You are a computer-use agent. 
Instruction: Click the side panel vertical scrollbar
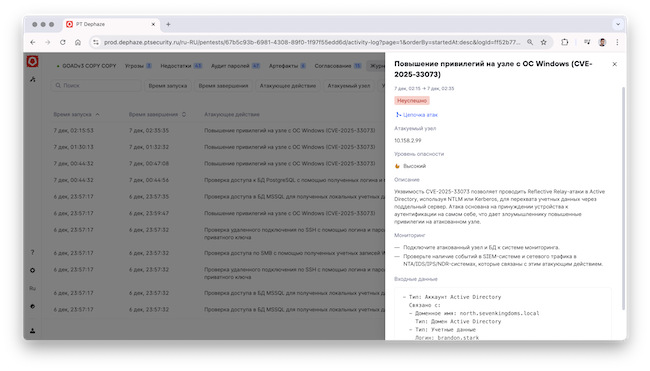pos(623,199)
